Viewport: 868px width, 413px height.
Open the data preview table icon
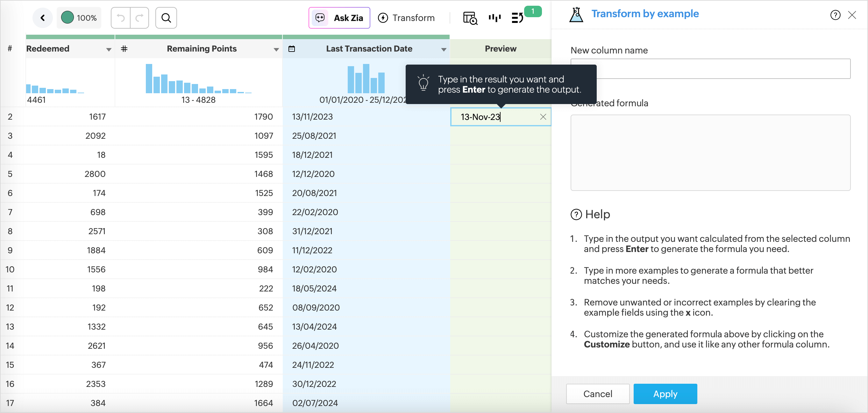[470, 18]
